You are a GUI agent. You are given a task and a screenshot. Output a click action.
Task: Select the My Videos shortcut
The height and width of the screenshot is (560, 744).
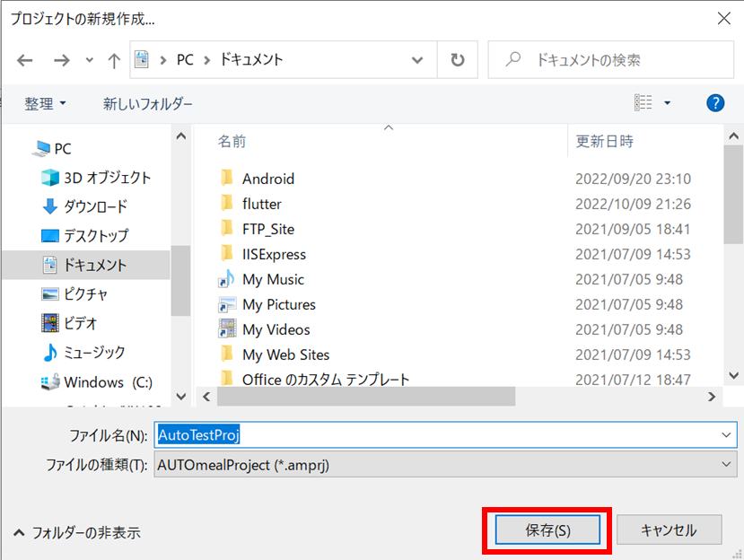(276, 329)
